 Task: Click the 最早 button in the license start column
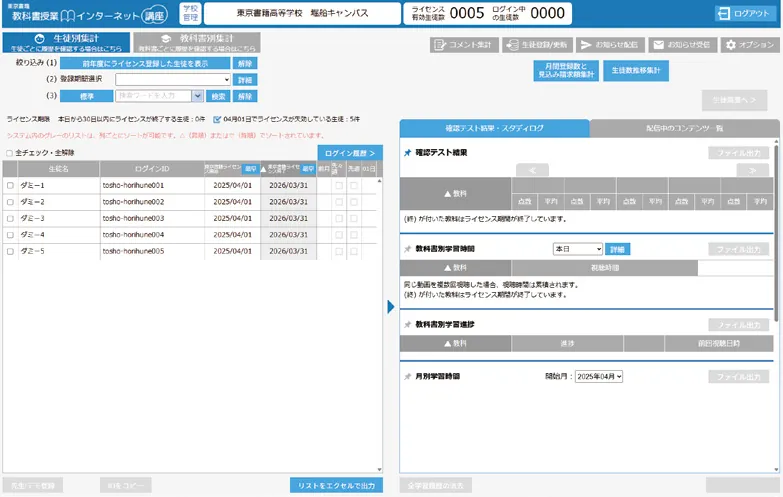pos(250,169)
